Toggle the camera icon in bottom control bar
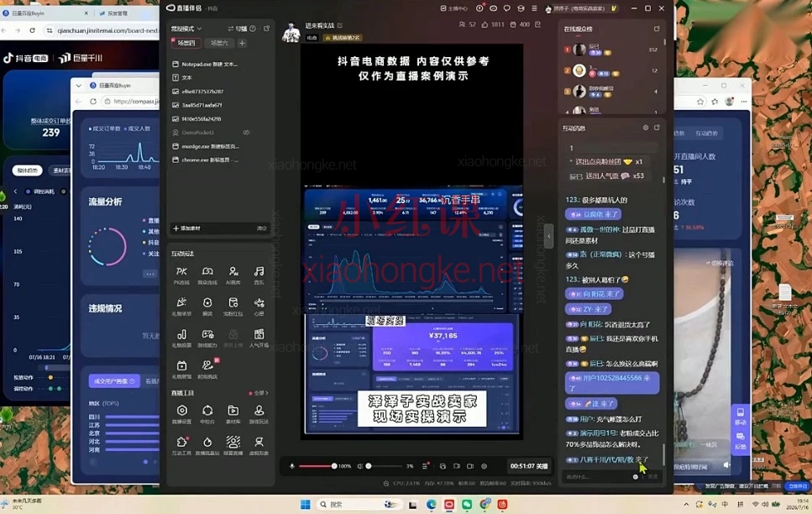This screenshot has width=812, height=514. click(x=470, y=466)
